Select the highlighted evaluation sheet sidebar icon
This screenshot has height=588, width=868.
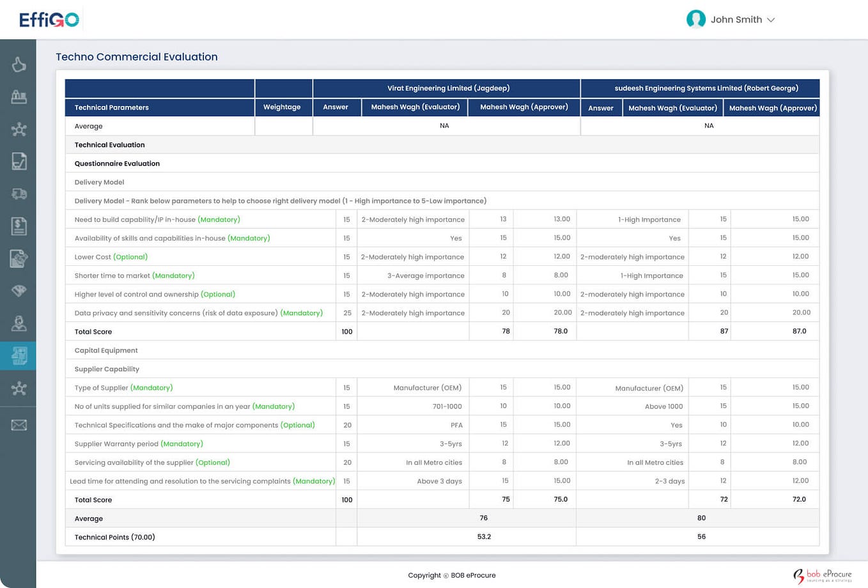click(19, 355)
